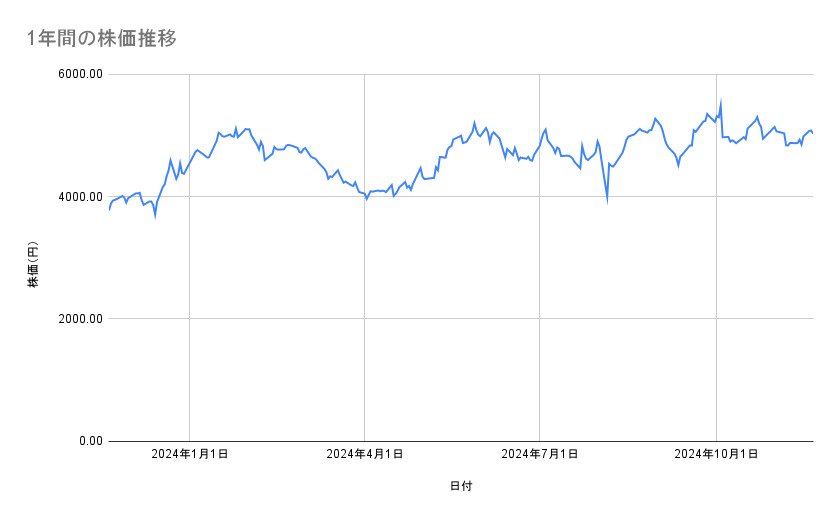Select the 2024年1月1日 date label
This screenshot has width=839, height=519.
pyautogui.click(x=189, y=455)
